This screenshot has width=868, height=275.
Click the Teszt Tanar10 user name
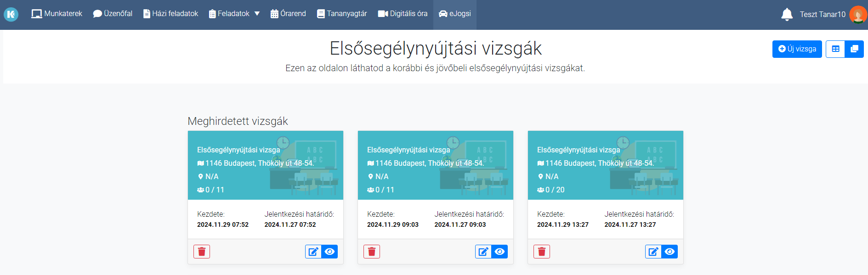823,15
